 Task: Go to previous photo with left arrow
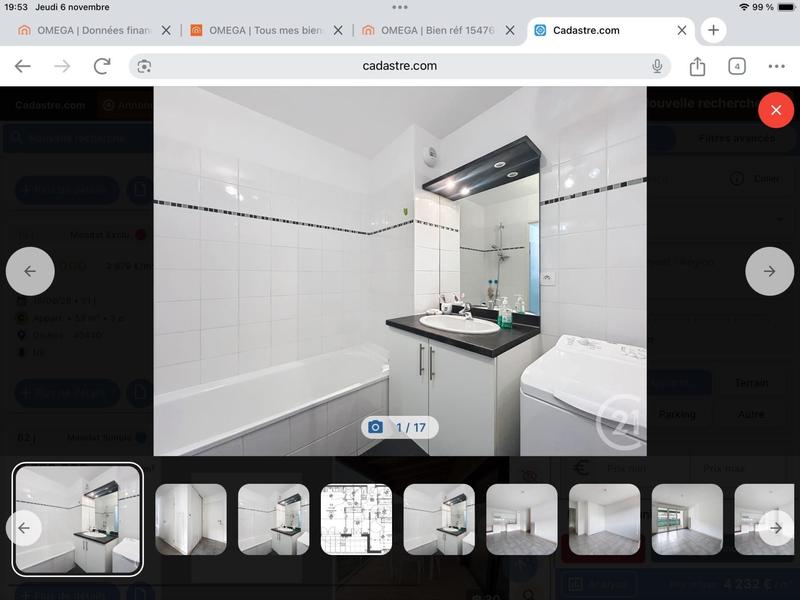[30, 271]
